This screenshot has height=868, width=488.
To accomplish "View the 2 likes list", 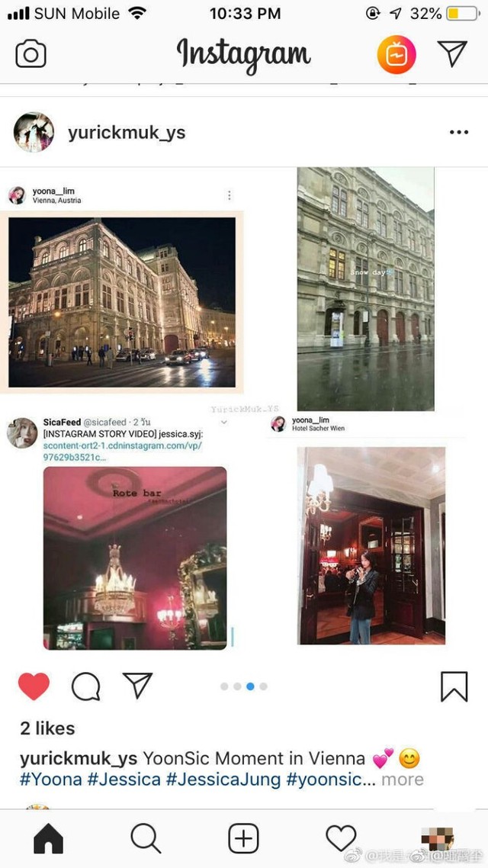I will coord(47,728).
